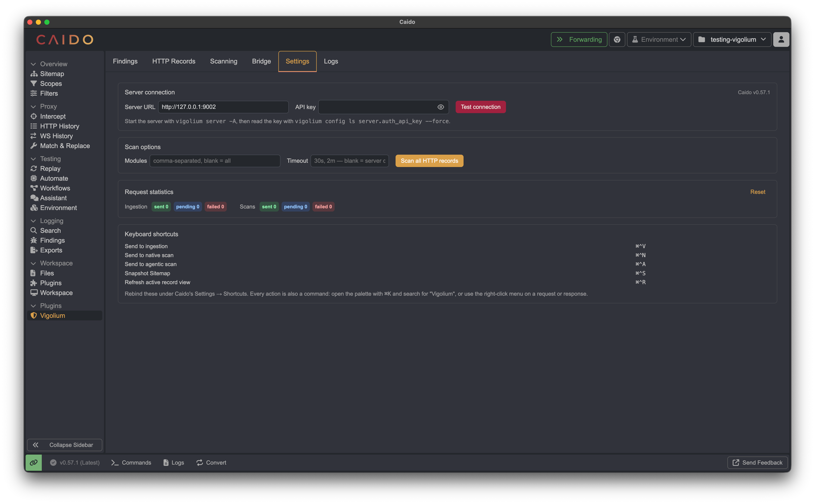Open Exports in the sidebar

pyautogui.click(x=64, y=250)
